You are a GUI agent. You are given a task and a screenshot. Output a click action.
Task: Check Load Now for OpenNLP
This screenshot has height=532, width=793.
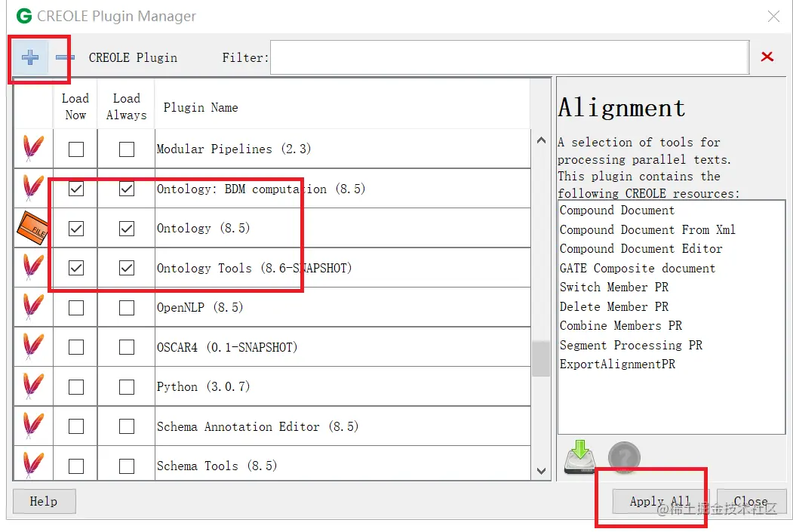[76, 308]
